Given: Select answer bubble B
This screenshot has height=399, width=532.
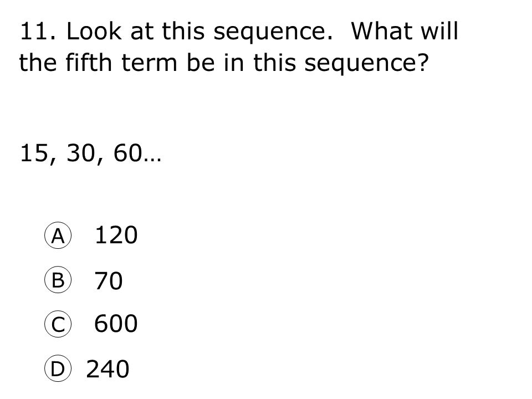Looking at the screenshot, I should pos(58,280).
